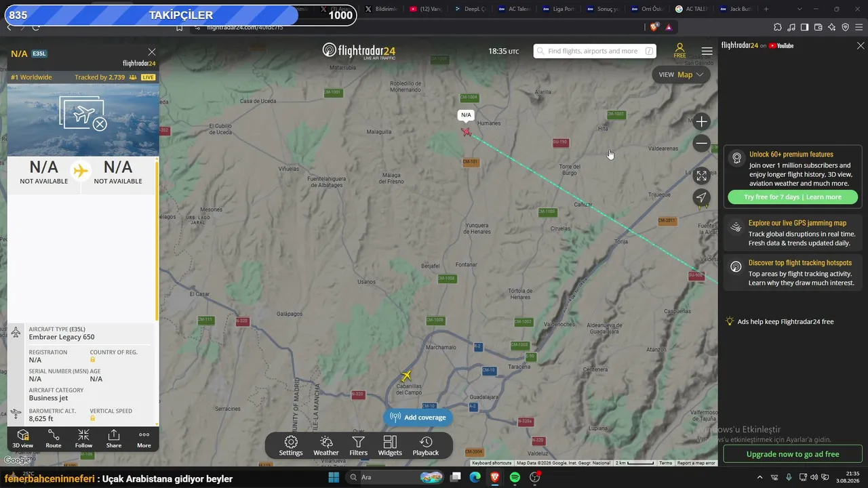Open the Brave Leo AI icon
Screen dimensions: 868x488
click(x=831, y=27)
